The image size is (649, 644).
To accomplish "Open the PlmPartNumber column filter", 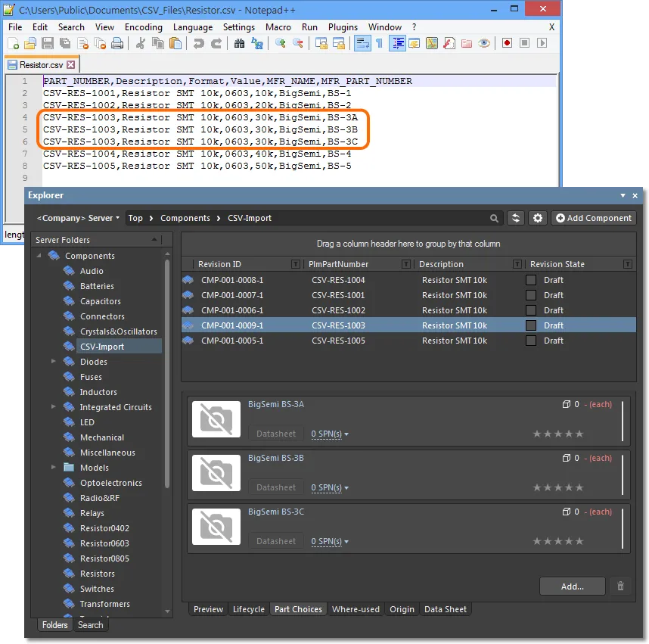I will 406,264.
